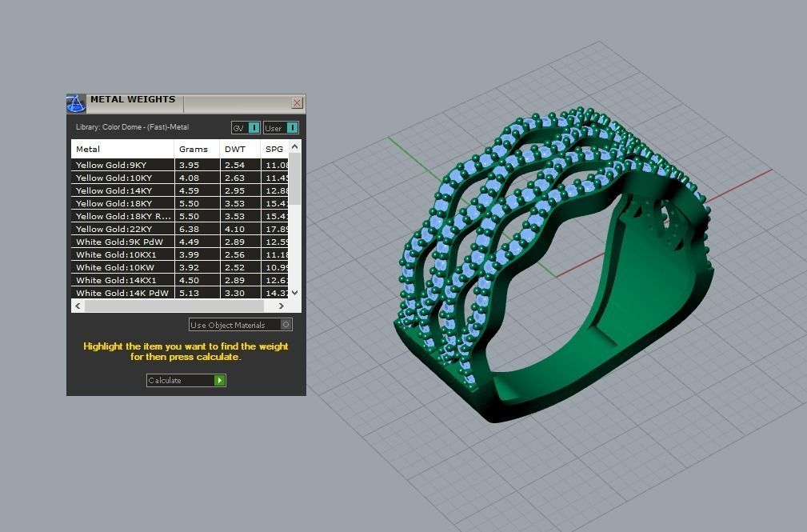Click the green arrow on Calculate
807x532 pixels.
220,380
